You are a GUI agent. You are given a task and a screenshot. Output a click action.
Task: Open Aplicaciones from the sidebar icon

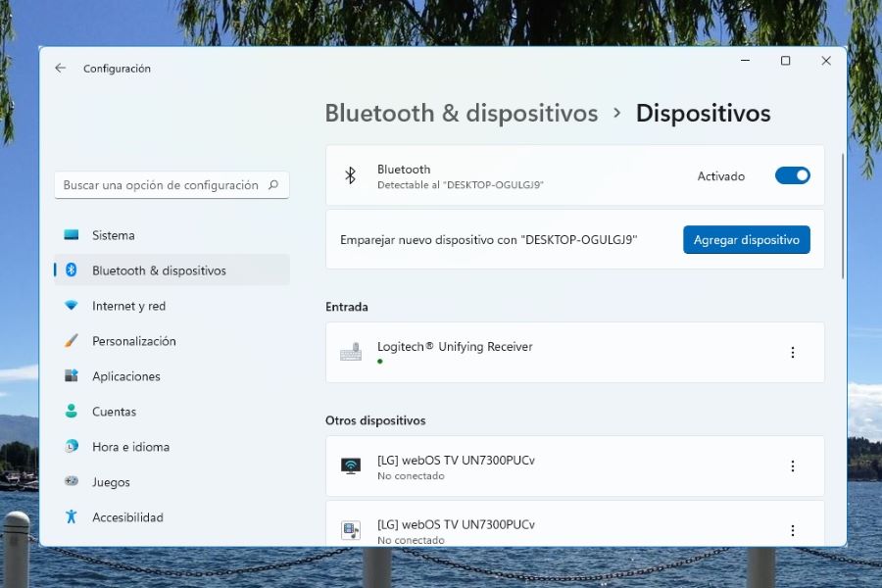(72, 376)
